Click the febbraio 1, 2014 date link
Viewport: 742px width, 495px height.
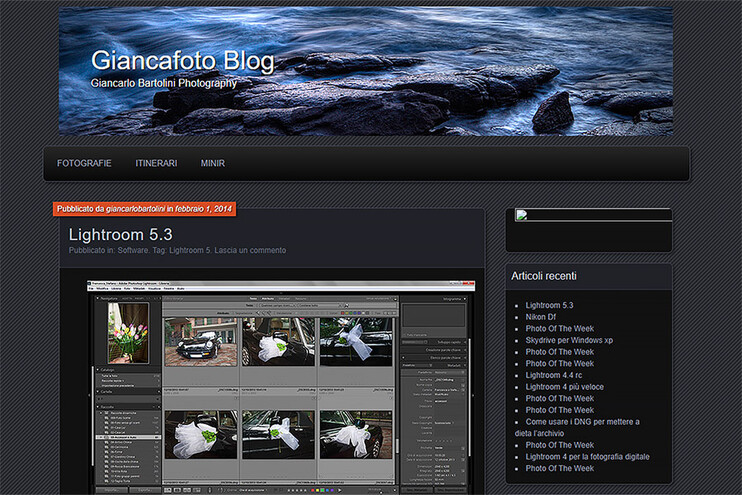coord(204,209)
